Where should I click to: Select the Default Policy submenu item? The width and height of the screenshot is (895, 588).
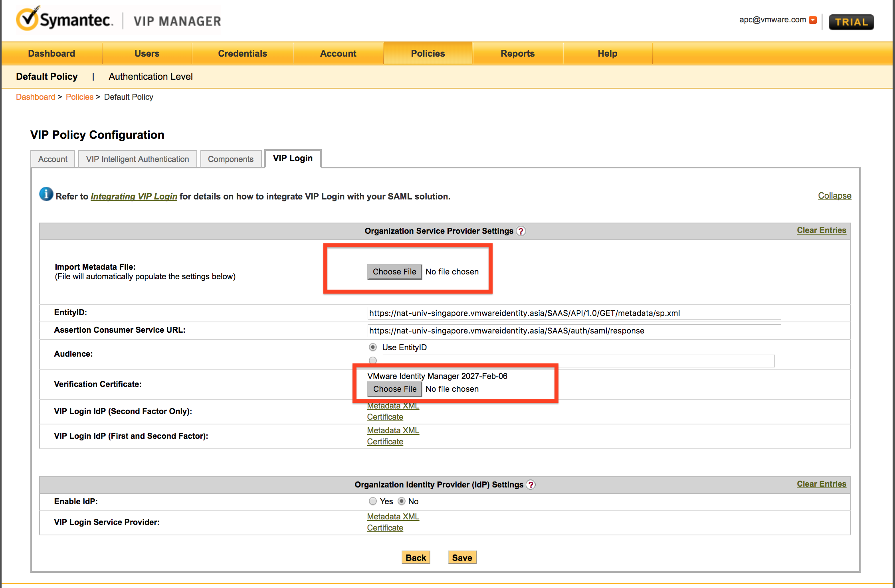click(x=47, y=77)
